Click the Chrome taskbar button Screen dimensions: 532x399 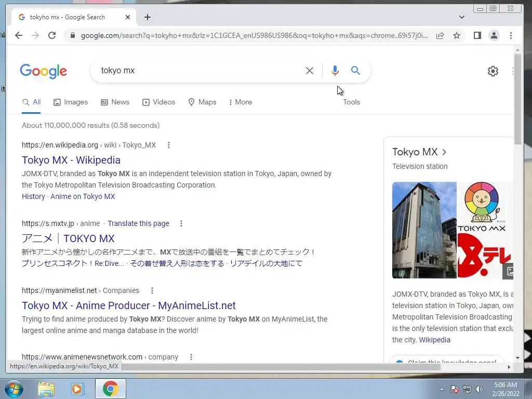tap(110, 389)
